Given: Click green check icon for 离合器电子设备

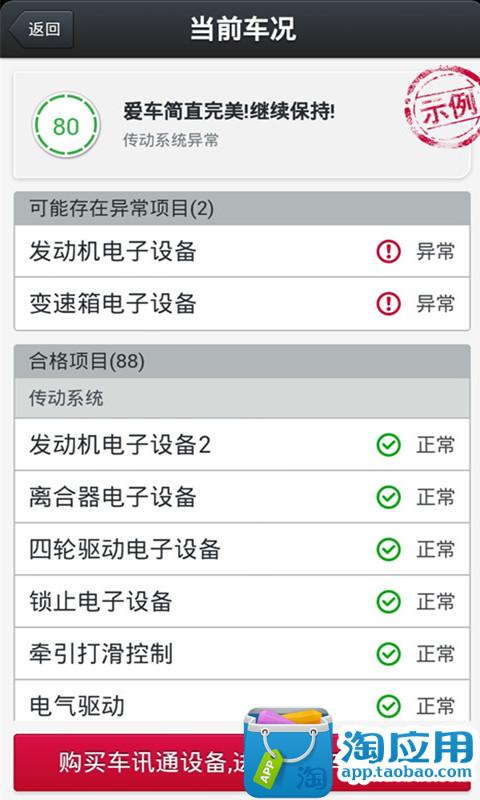Looking at the screenshot, I should (388, 497).
